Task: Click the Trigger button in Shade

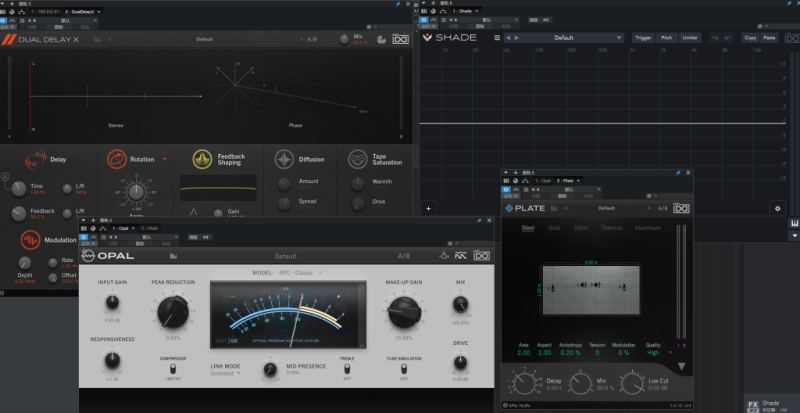Action: [643, 38]
